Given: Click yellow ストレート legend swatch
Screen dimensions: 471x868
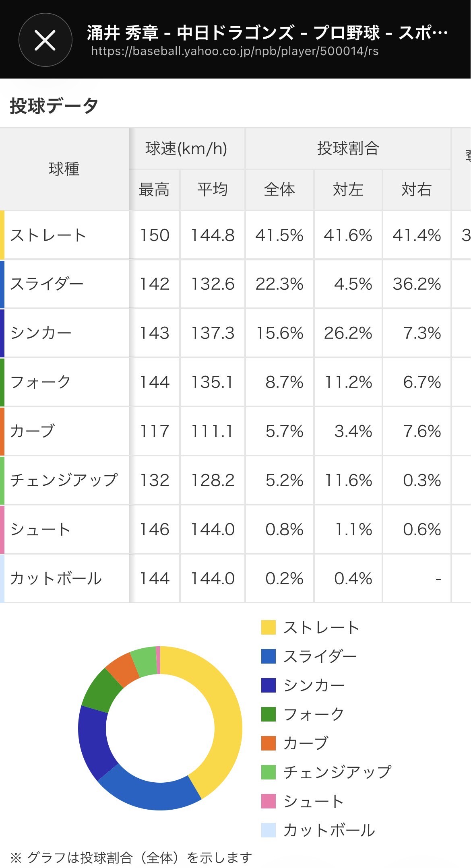Looking at the screenshot, I should click(x=268, y=627).
